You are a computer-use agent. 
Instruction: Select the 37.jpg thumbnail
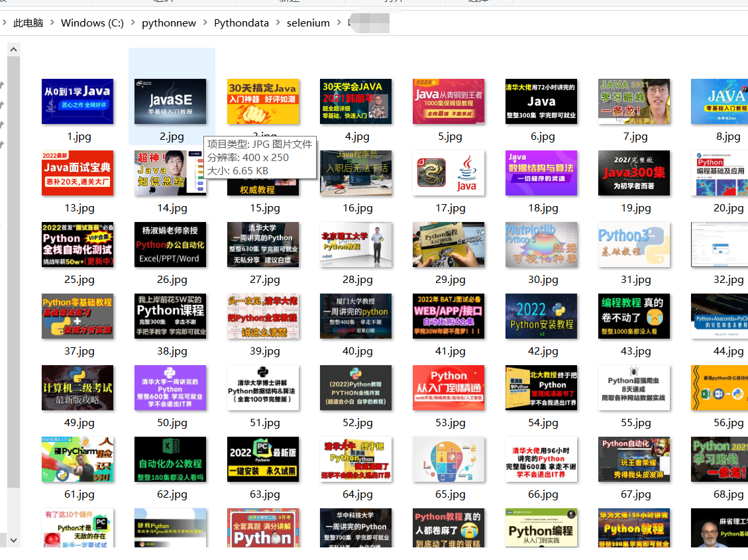pos(78,316)
